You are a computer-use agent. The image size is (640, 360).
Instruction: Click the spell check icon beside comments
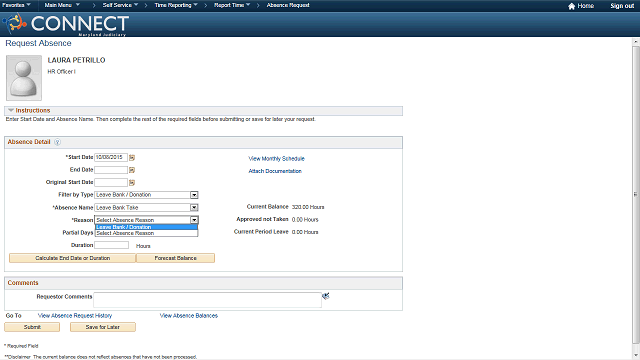point(326,296)
